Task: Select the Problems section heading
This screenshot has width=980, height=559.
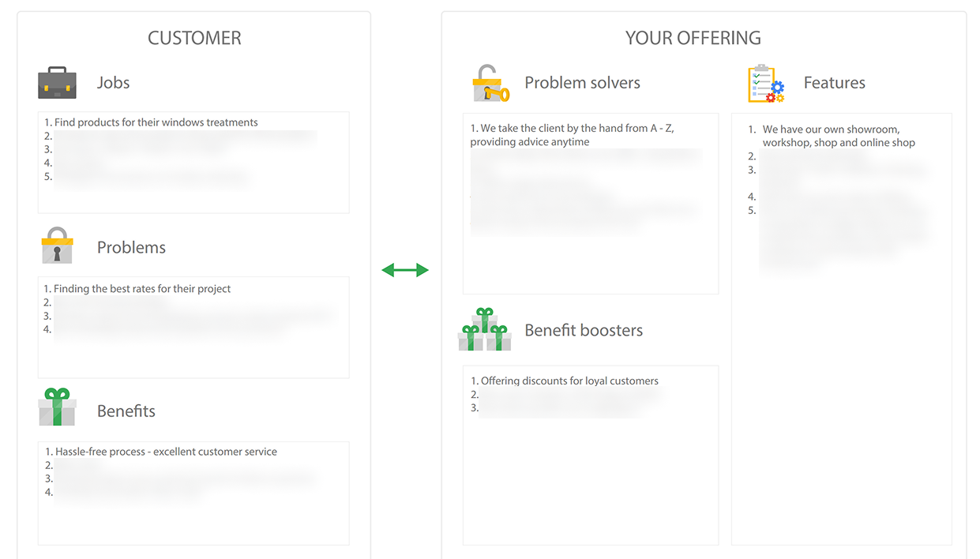Action: (x=131, y=247)
